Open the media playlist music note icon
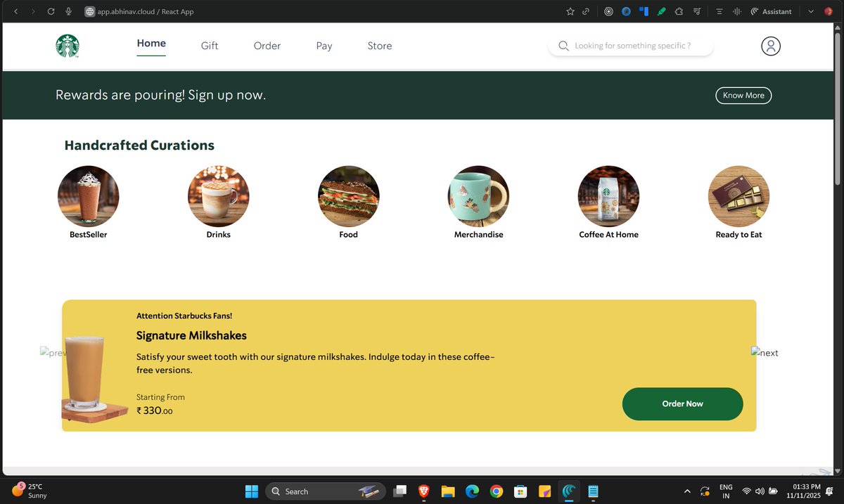 697,11
